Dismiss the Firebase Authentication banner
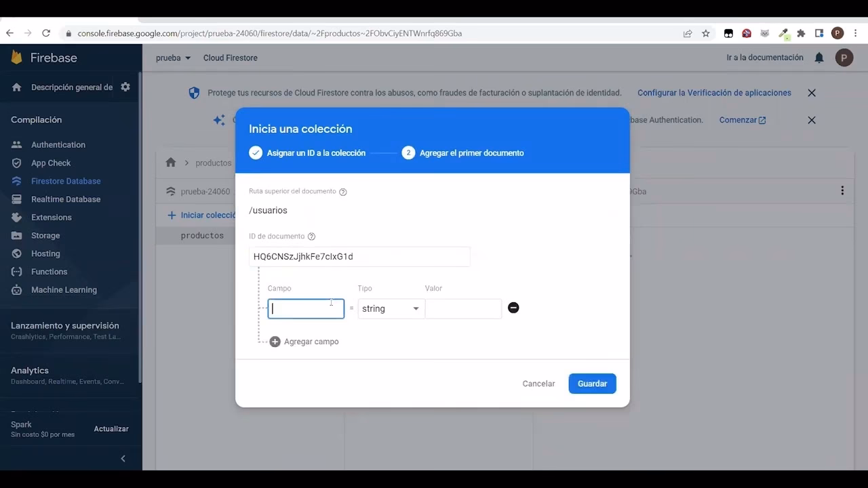The width and height of the screenshot is (868, 488). [812, 120]
